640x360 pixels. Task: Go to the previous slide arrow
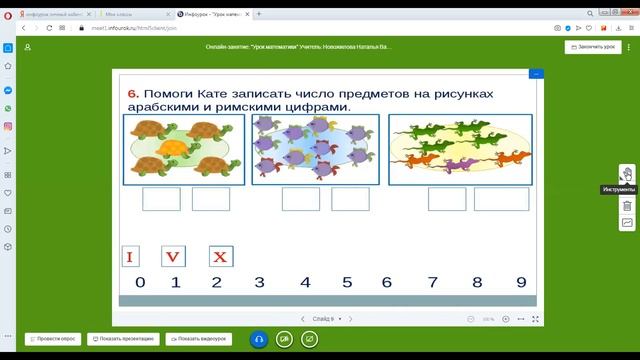pyautogui.click(x=302, y=319)
